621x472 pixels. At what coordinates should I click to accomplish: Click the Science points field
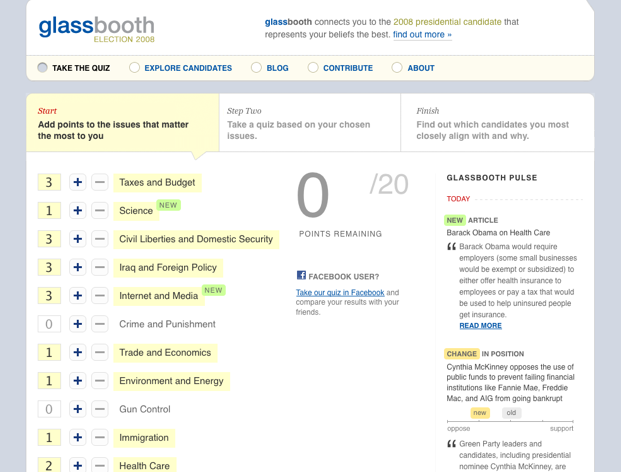click(x=49, y=211)
